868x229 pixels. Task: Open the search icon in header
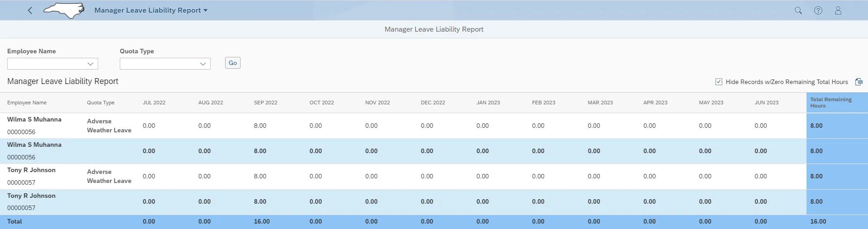point(798,10)
